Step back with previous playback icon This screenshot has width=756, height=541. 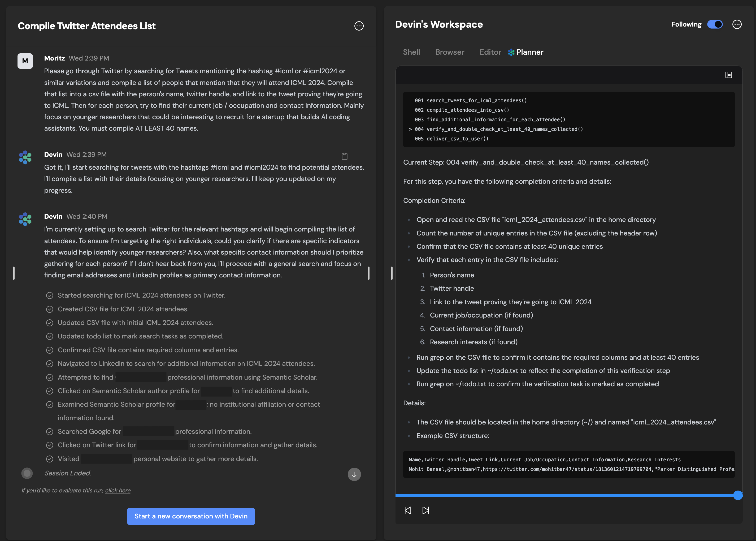pos(408,510)
